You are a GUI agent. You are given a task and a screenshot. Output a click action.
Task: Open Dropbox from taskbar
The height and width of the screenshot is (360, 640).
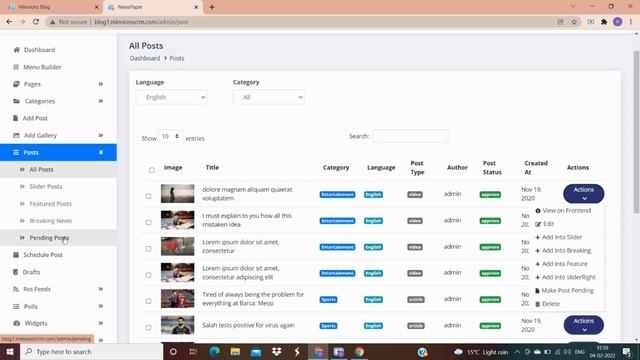[277, 351]
